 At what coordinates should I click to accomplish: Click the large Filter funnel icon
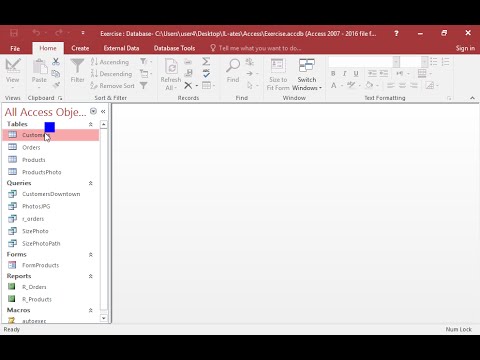point(77,66)
